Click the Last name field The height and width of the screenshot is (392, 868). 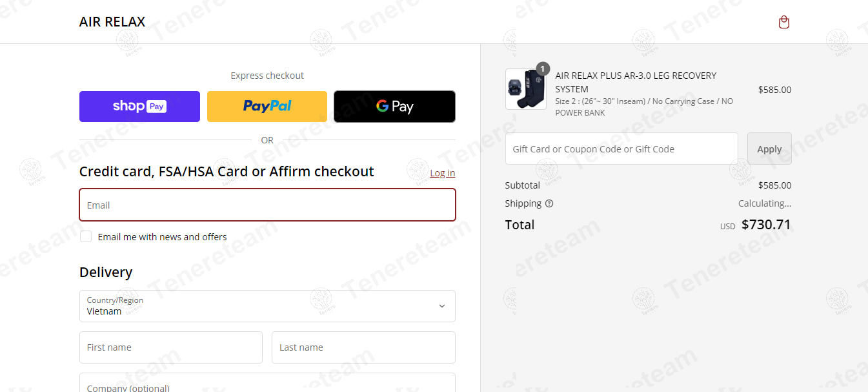(x=363, y=347)
